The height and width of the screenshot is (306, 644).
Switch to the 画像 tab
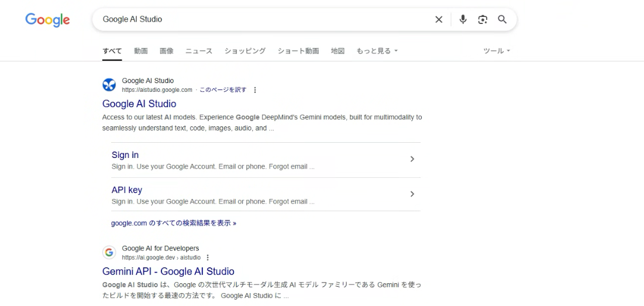(x=166, y=51)
